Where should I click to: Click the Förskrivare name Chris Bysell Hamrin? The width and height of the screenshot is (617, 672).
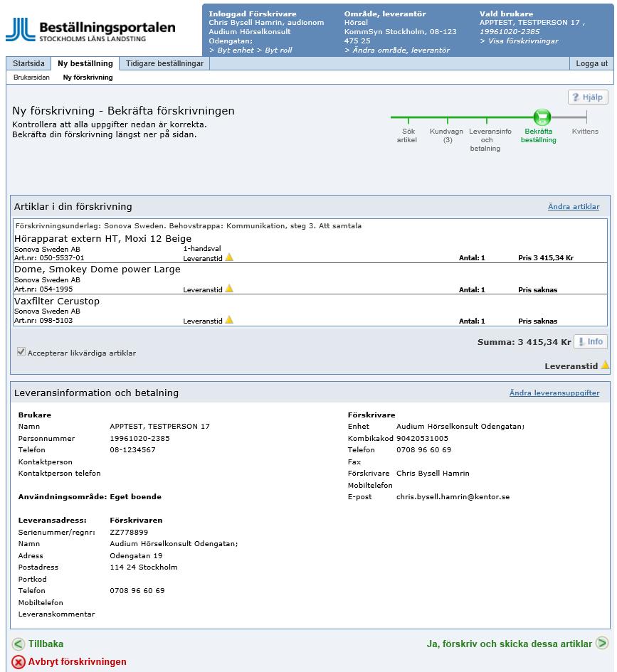point(433,473)
